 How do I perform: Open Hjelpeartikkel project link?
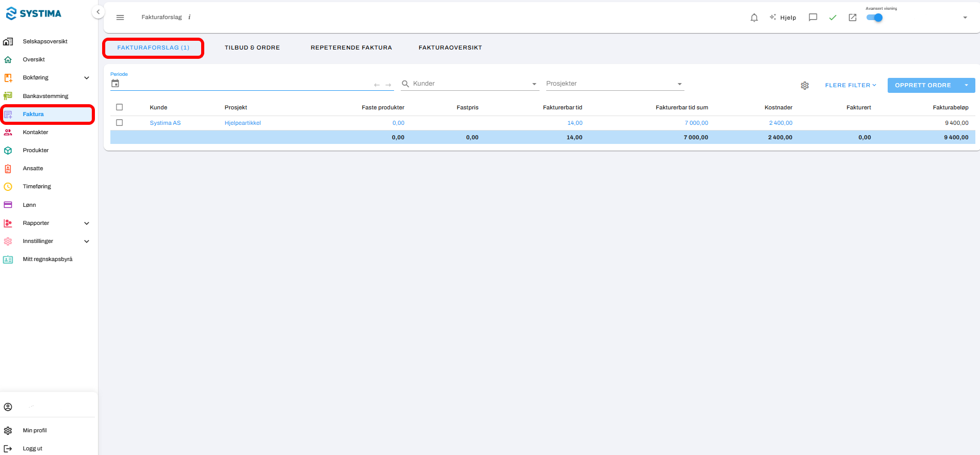coord(242,123)
